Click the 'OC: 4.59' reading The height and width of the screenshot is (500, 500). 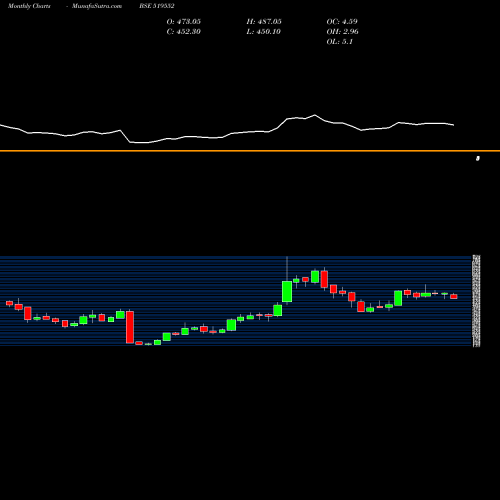[342, 22]
